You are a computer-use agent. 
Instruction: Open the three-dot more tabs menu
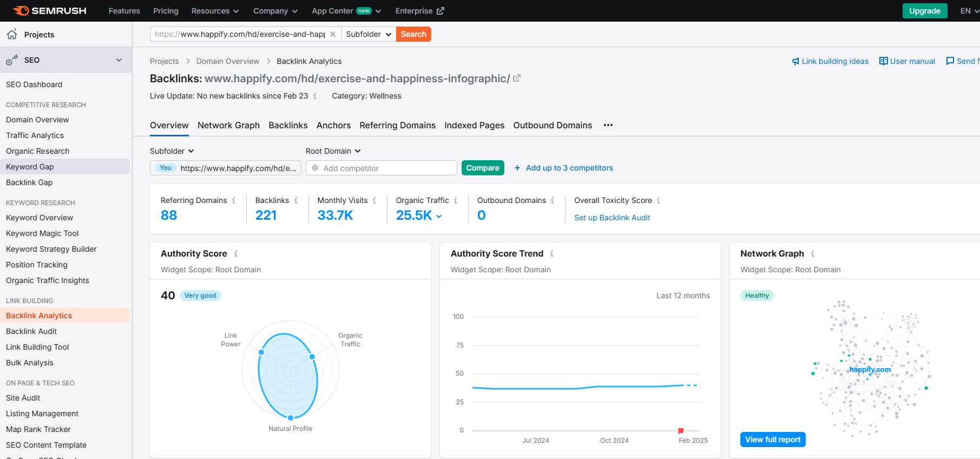click(x=608, y=125)
